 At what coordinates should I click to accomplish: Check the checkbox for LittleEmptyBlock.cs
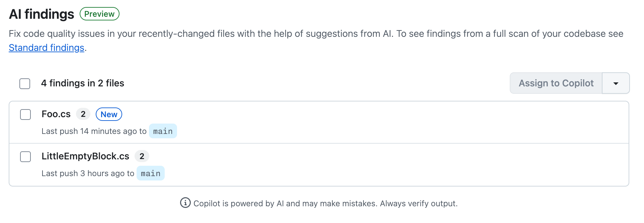[x=25, y=157]
